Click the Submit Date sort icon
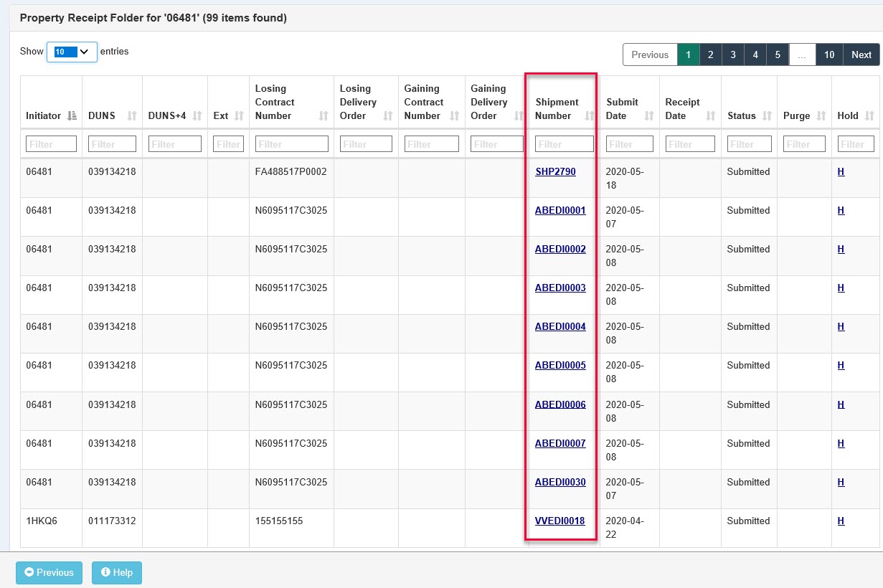 click(649, 116)
